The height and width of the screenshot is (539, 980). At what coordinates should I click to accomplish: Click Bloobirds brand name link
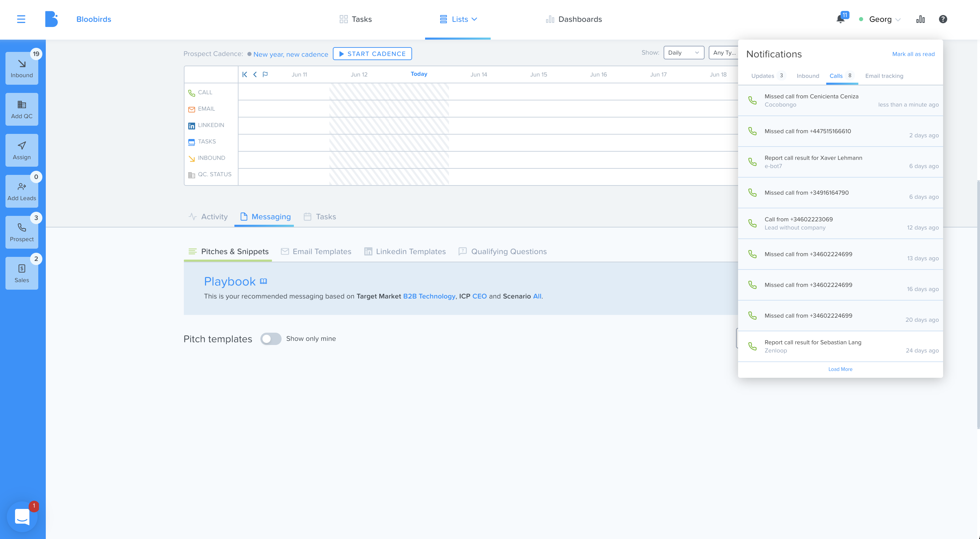tap(94, 19)
